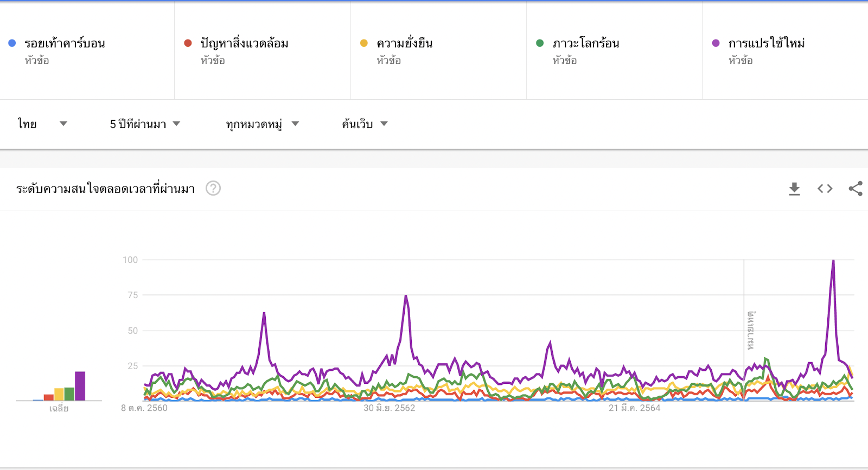Open the ไทย country dropdown
This screenshot has width=868, height=470.
(x=42, y=124)
